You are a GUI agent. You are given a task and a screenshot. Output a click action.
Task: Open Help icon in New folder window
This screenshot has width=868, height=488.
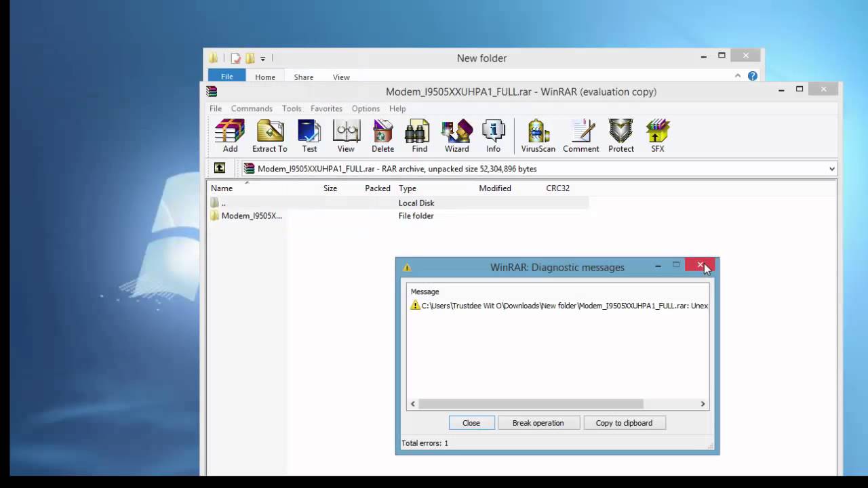click(753, 77)
